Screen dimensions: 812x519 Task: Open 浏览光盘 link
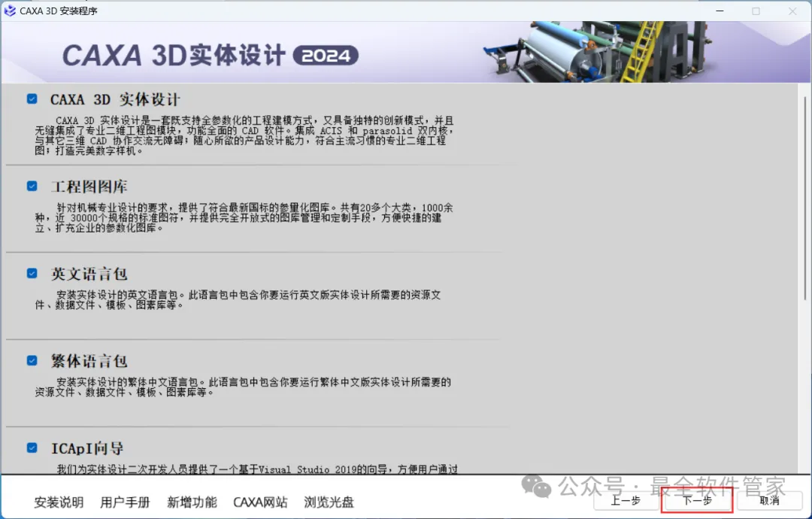pos(329,502)
